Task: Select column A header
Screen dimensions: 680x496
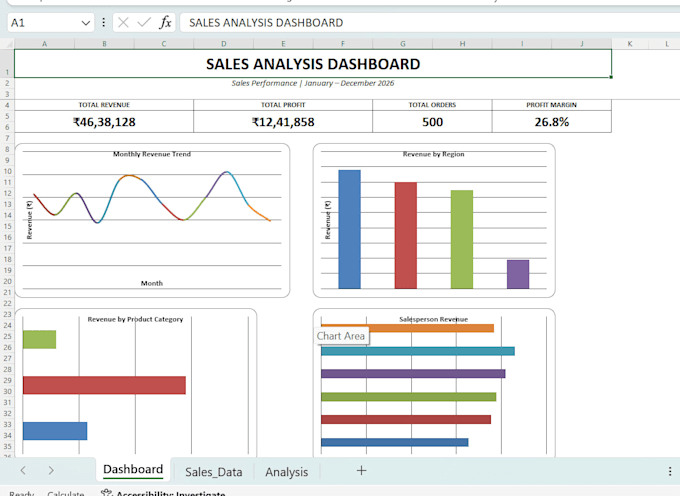Action: (44, 43)
